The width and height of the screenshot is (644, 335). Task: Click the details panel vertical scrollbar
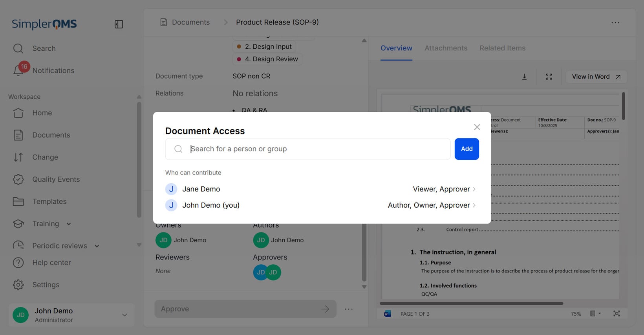coord(364,252)
